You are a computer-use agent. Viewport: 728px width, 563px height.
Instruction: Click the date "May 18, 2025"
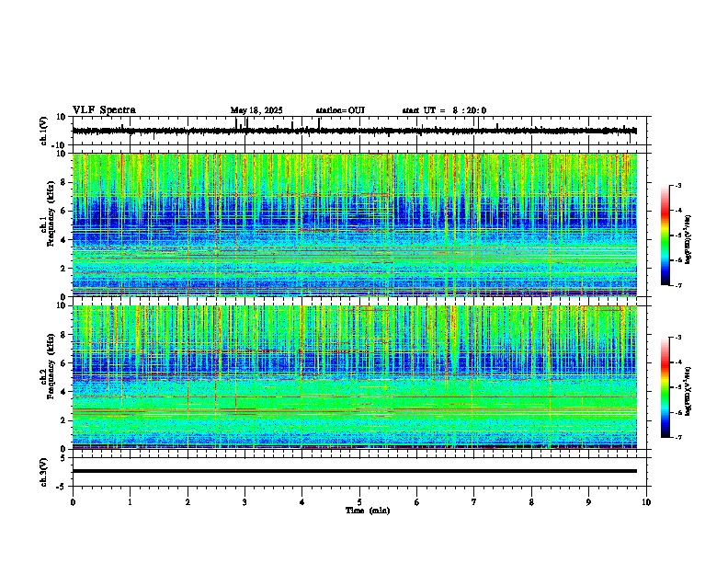(x=256, y=110)
